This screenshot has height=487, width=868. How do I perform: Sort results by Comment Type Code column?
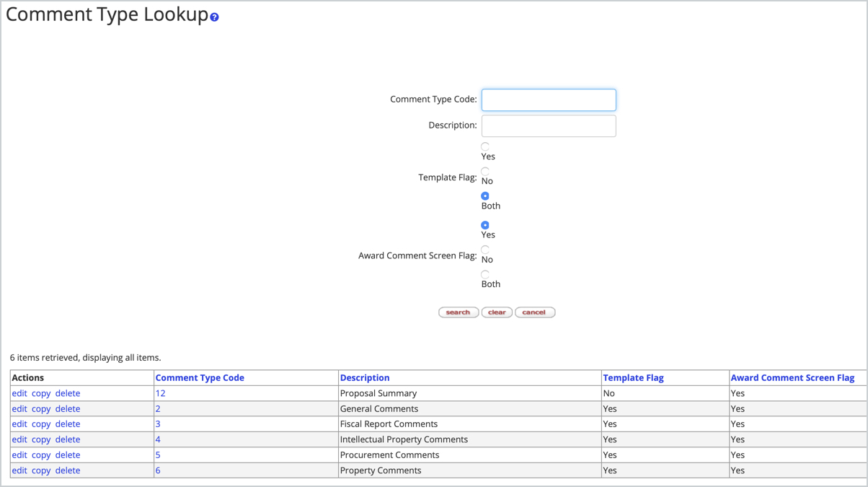pyautogui.click(x=200, y=377)
